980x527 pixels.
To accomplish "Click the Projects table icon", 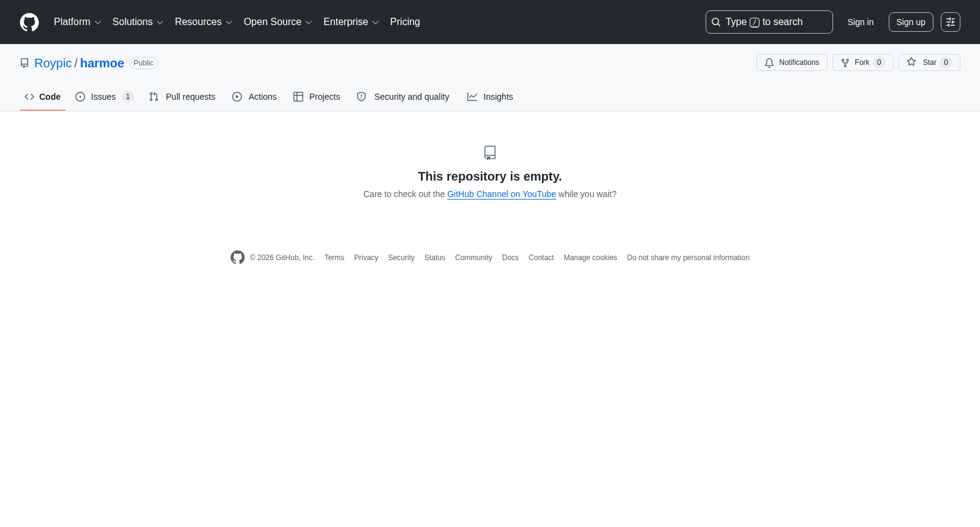I will (298, 97).
